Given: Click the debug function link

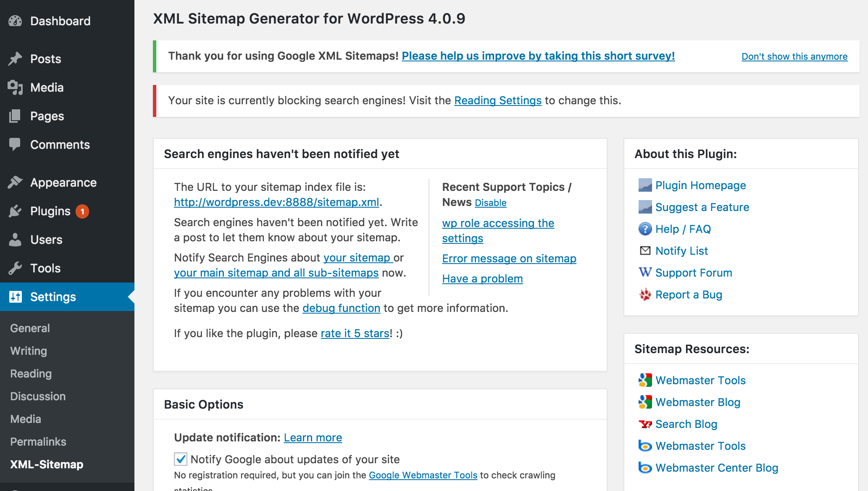Looking at the screenshot, I should tap(341, 308).
